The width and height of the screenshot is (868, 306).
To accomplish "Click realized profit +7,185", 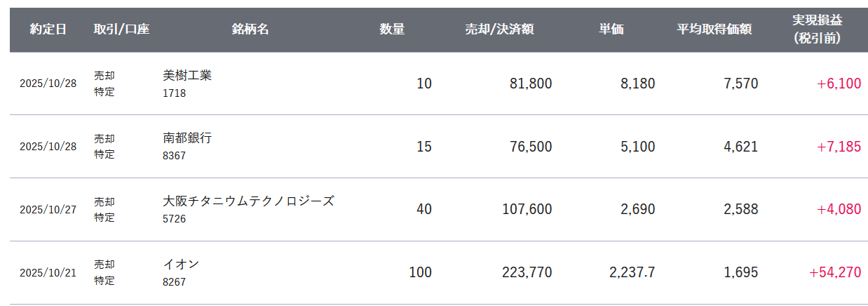I will (839, 147).
